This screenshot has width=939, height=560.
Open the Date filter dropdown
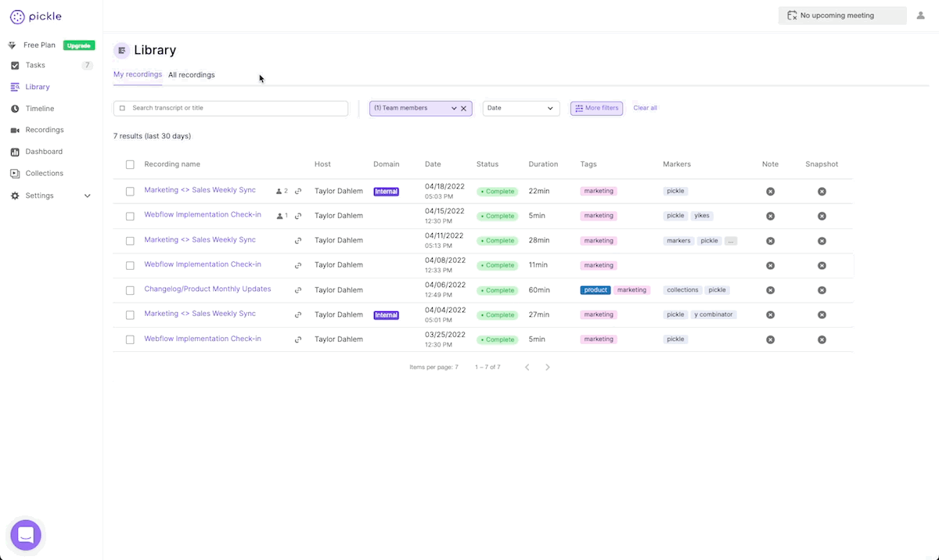520,108
